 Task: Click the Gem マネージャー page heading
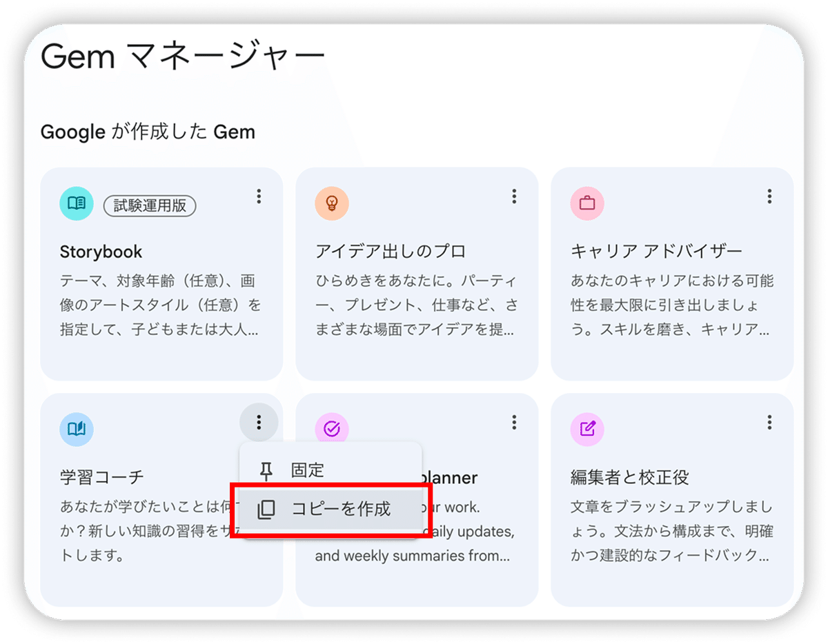[x=182, y=57]
